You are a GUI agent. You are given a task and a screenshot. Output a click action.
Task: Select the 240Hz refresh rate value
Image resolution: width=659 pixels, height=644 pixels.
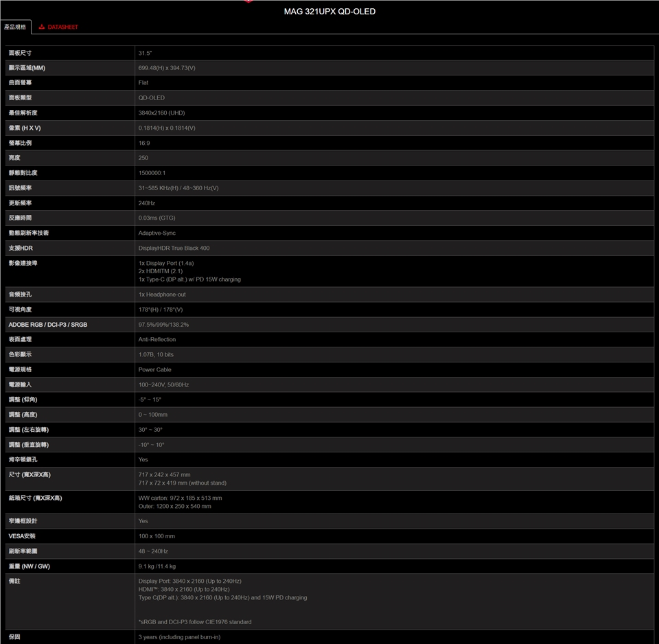click(147, 203)
